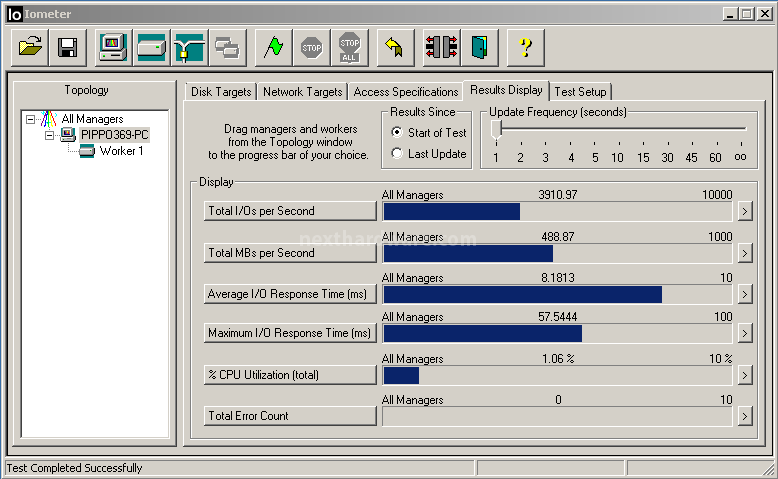The width and height of the screenshot is (778, 479).
Task: Duplicate selected worker icon
Action: (228, 48)
